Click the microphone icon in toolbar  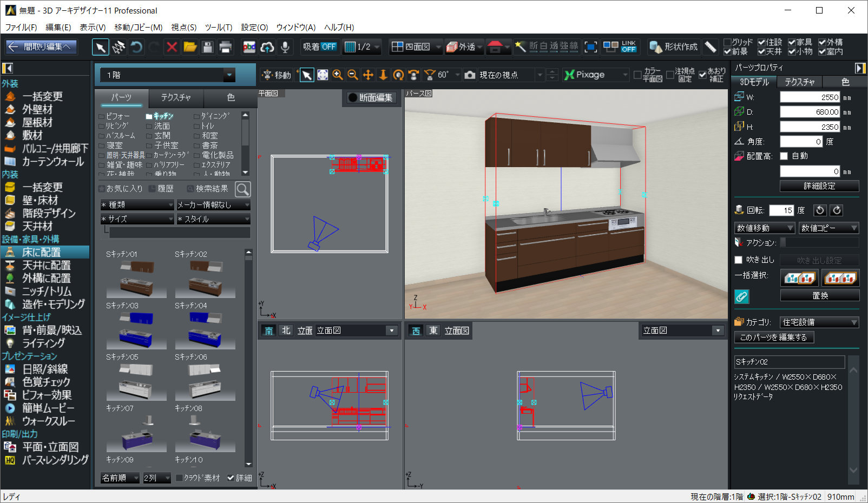pyautogui.click(x=285, y=47)
